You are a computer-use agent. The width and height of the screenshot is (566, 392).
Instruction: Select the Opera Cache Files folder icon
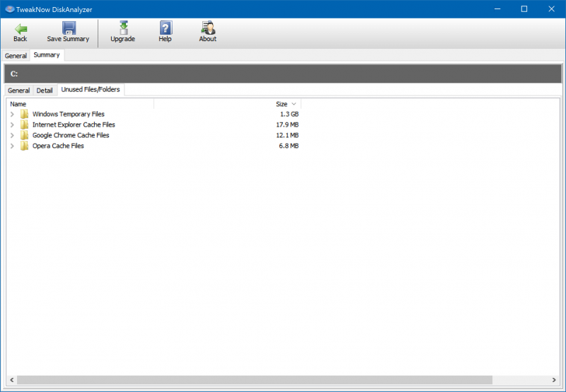24,146
